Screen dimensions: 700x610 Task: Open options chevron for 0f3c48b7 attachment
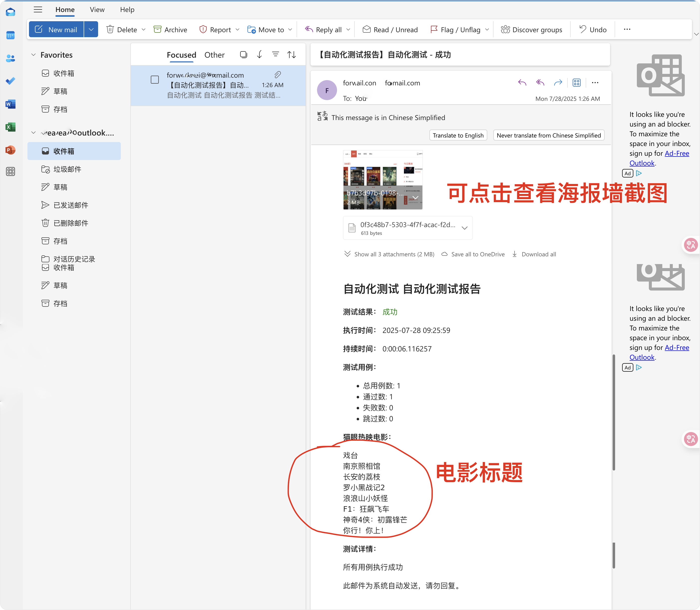[465, 228]
